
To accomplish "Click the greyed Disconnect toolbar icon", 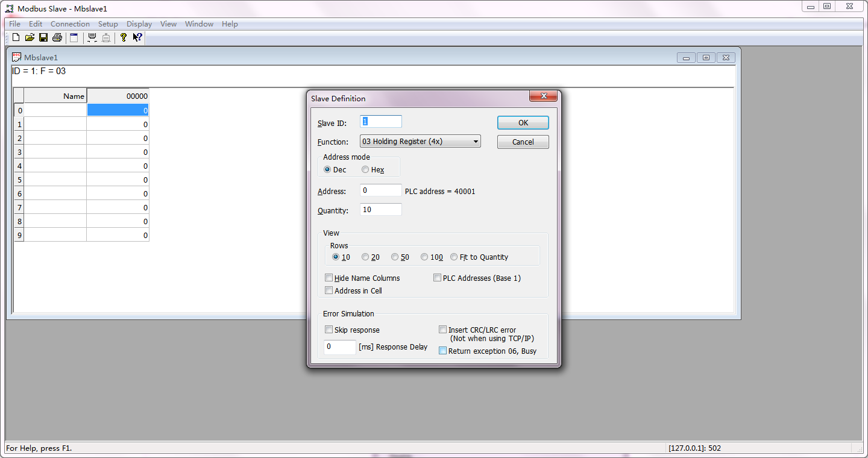I will pyautogui.click(x=106, y=37).
